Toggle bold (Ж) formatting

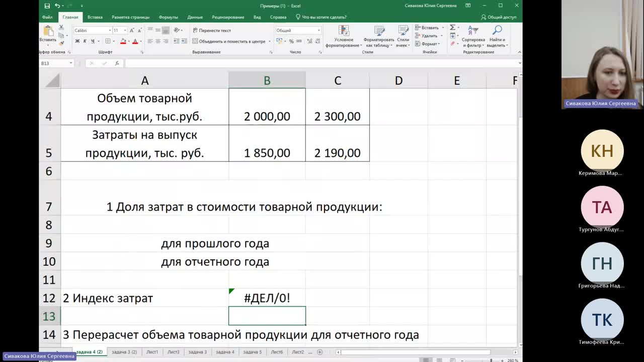click(77, 41)
